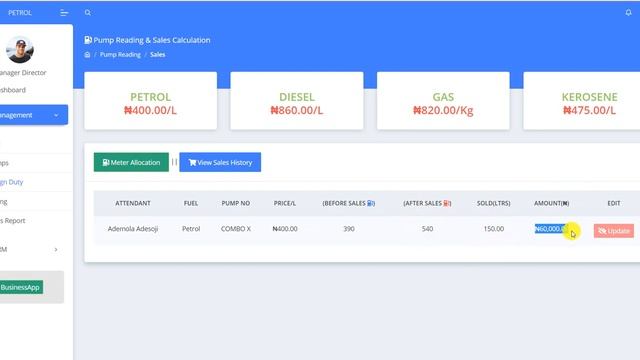The width and height of the screenshot is (640, 360).
Task: Click the ATTENDANT column header
Action: click(133, 203)
